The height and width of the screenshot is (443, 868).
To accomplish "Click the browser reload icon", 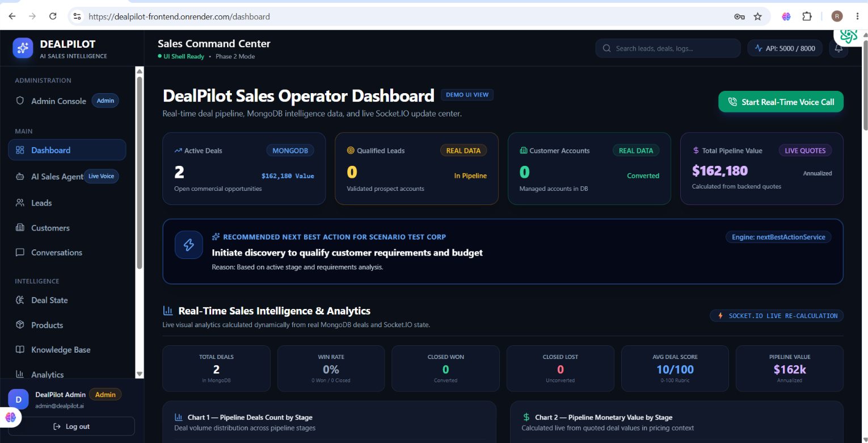I will coord(53,16).
